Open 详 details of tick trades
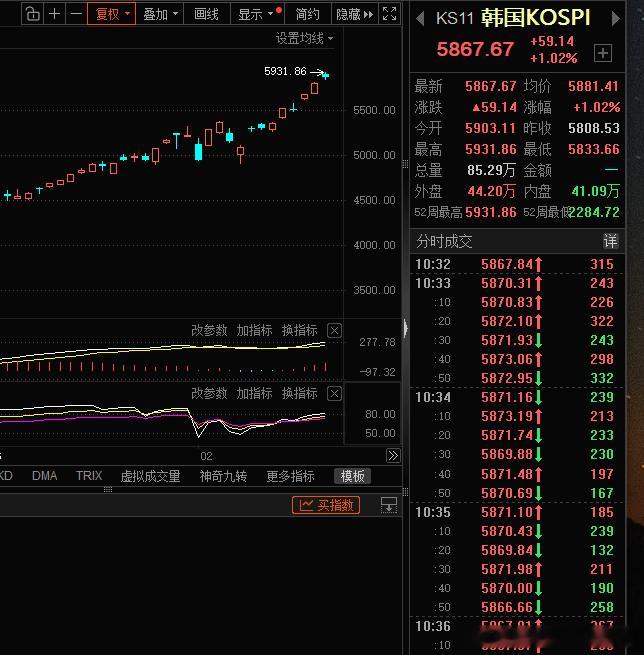 click(x=610, y=241)
